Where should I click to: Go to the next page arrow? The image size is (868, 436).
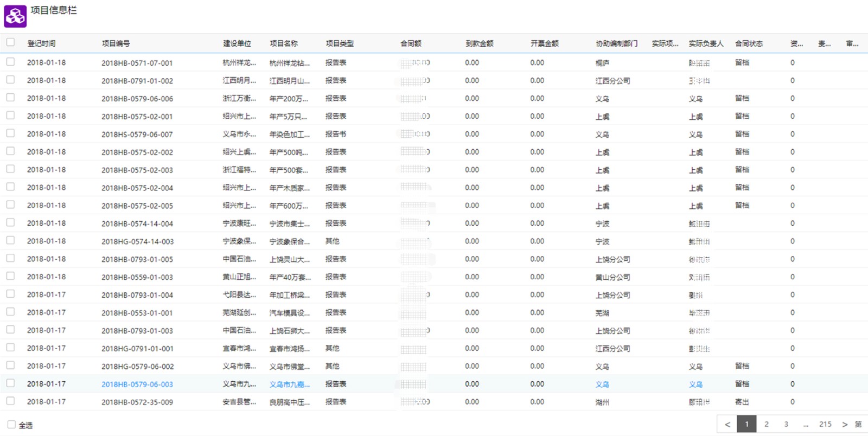[845, 424]
